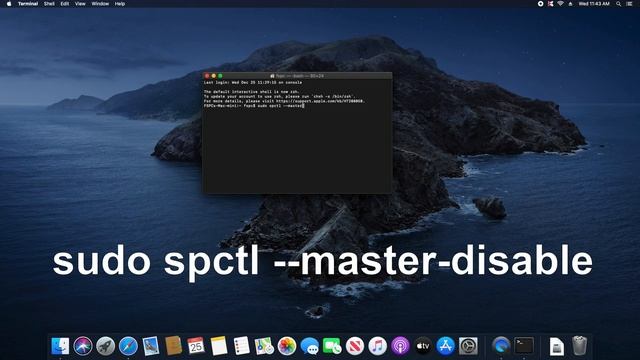Image resolution: width=640 pixels, height=360 pixels.
Task: Open Finder from the Dock
Action: [x=60, y=346]
